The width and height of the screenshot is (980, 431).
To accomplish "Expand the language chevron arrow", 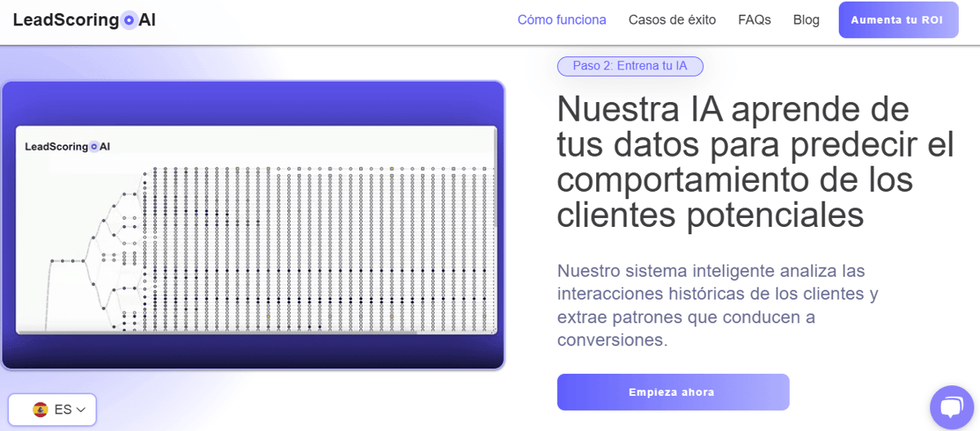I will click(x=81, y=410).
